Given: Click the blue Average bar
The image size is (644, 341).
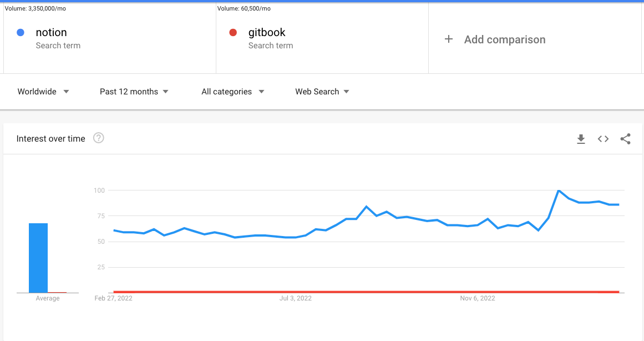Looking at the screenshot, I should 38,258.
